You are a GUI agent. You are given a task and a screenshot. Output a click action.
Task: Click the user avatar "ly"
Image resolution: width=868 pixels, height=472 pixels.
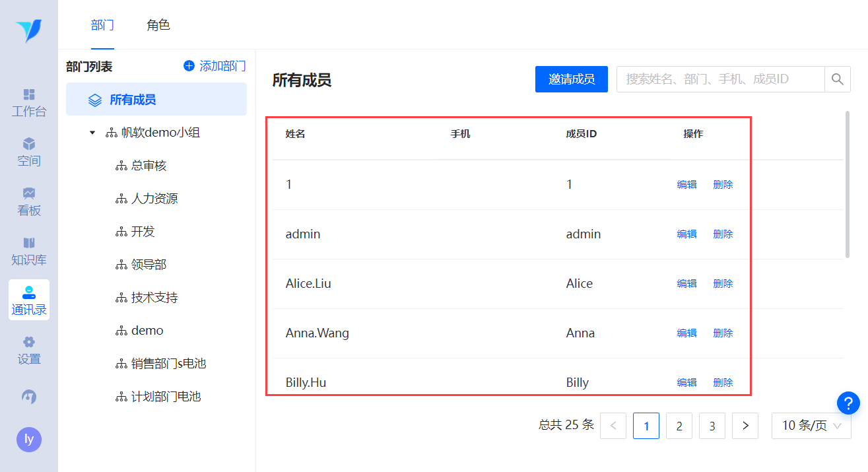pos(29,440)
